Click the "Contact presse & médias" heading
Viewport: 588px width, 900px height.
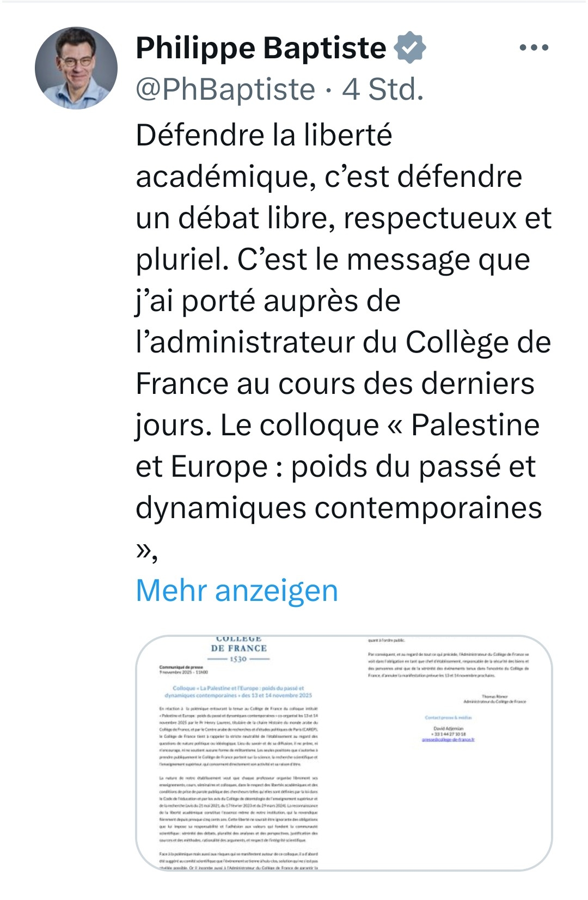click(x=448, y=717)
